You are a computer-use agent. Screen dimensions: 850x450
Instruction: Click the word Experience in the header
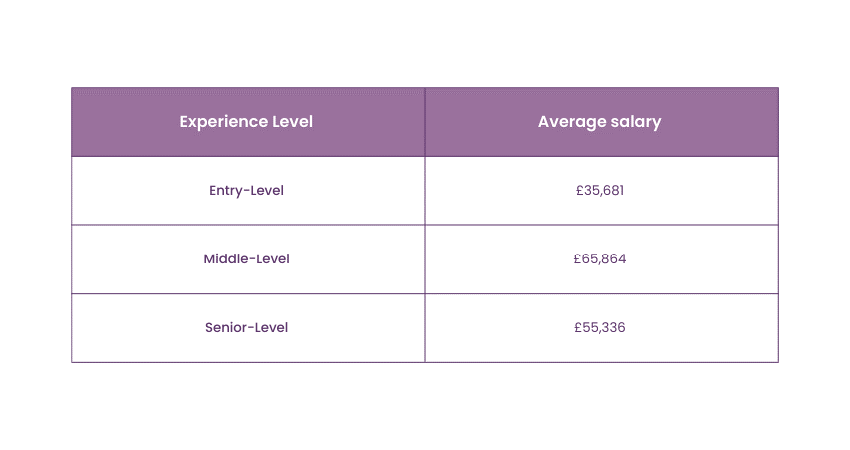tap(224, 122)
